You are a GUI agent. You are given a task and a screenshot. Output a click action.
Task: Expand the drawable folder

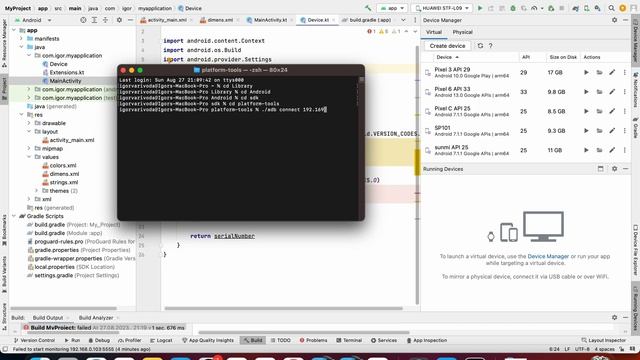(29, 123)
